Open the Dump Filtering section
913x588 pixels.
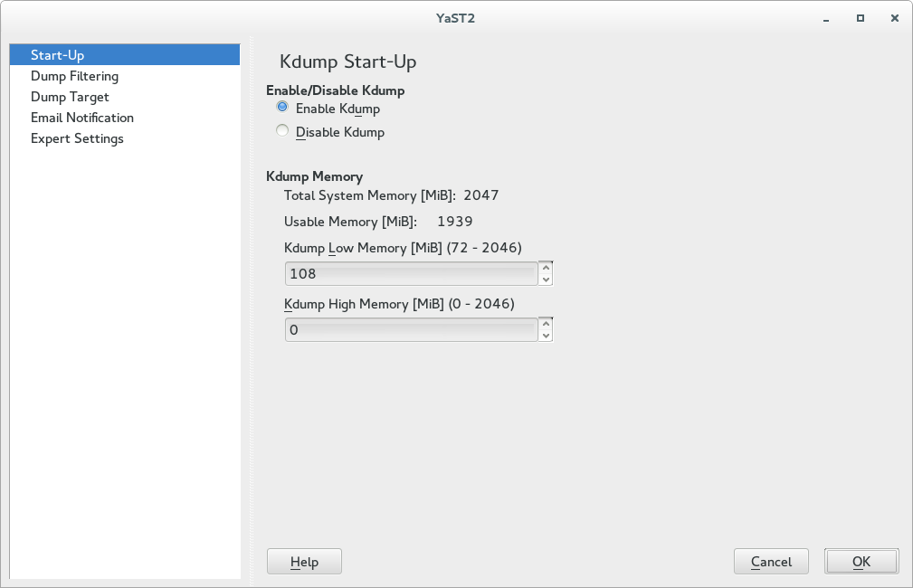(74, 76)
